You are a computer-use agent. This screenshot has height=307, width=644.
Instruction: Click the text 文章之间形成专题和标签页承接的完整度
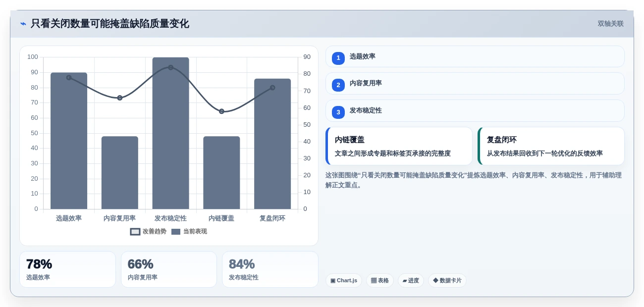click(x=393, y=153)
